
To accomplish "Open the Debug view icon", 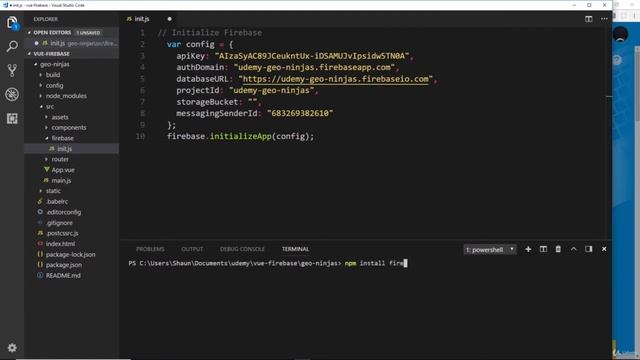I will 12,94.
